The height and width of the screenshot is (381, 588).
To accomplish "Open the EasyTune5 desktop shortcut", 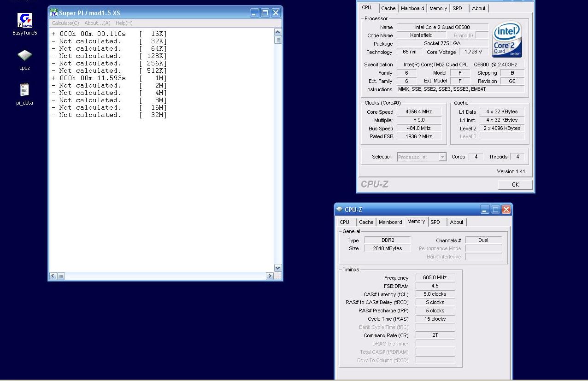I will click(25, 24).
